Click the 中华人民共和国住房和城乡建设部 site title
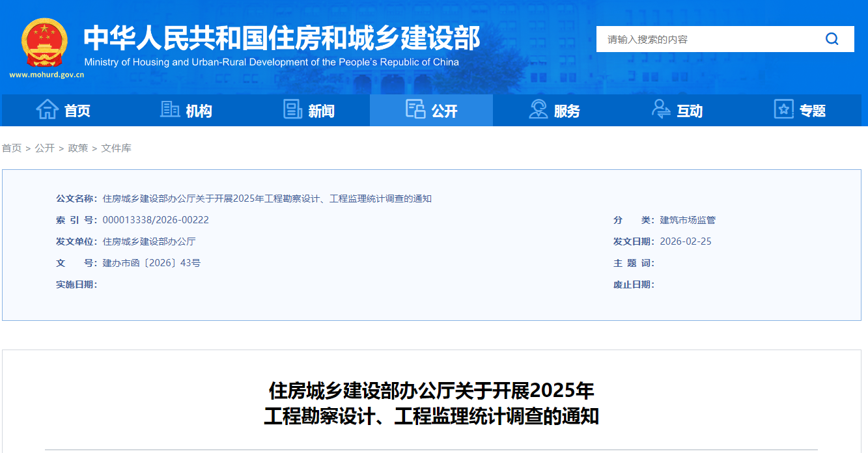Image resolution: width=868 pixels, height=453 pixels. [x=281, y=38]
